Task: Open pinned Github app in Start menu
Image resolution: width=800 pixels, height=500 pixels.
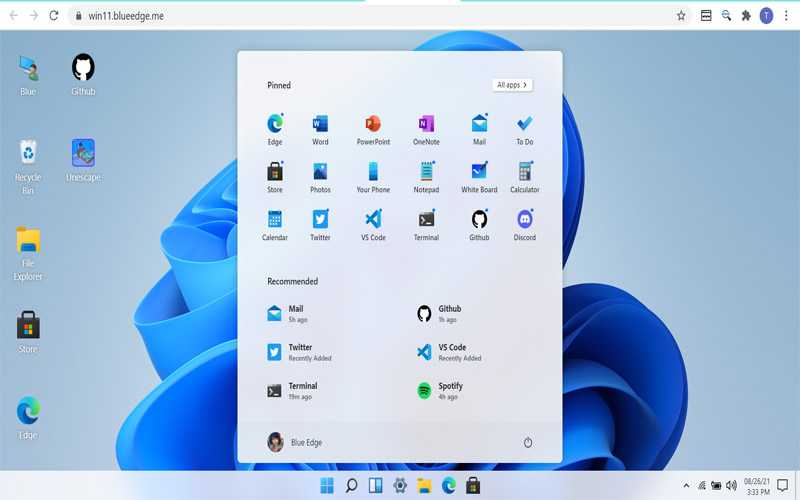Action: (479, 225)
